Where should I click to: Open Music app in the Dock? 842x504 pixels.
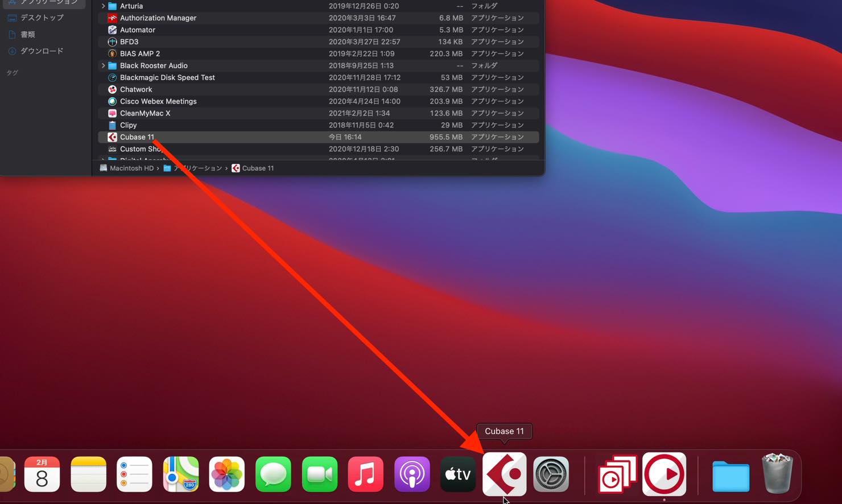click(366, 474)
